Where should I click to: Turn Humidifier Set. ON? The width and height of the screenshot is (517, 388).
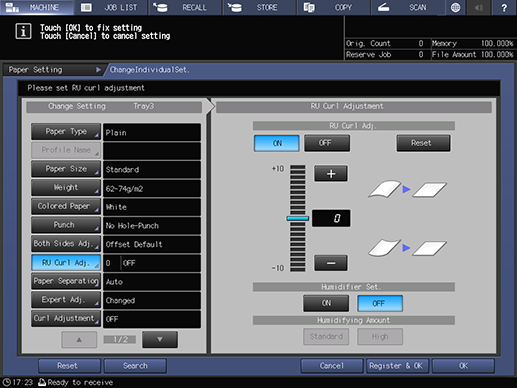[x=326, y=303]
